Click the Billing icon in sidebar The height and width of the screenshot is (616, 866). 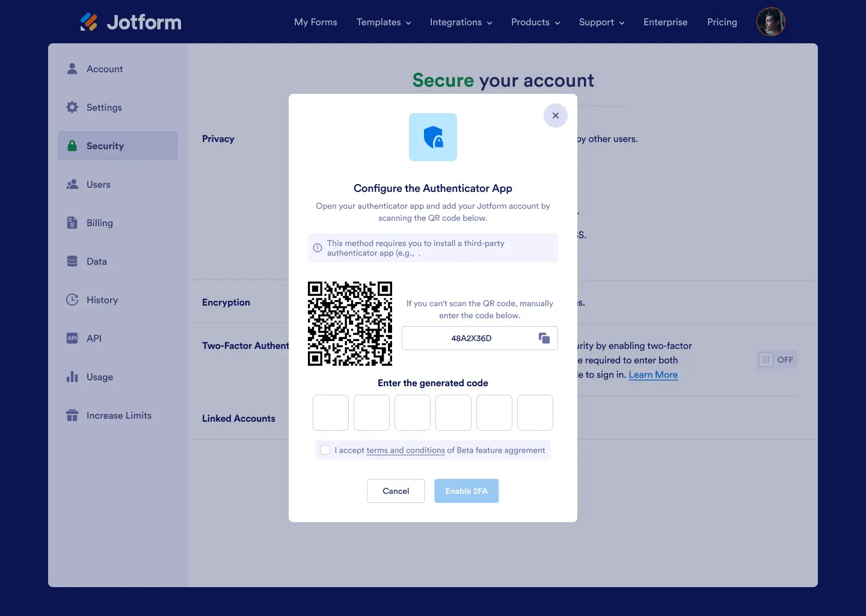[x=72, y=223]
